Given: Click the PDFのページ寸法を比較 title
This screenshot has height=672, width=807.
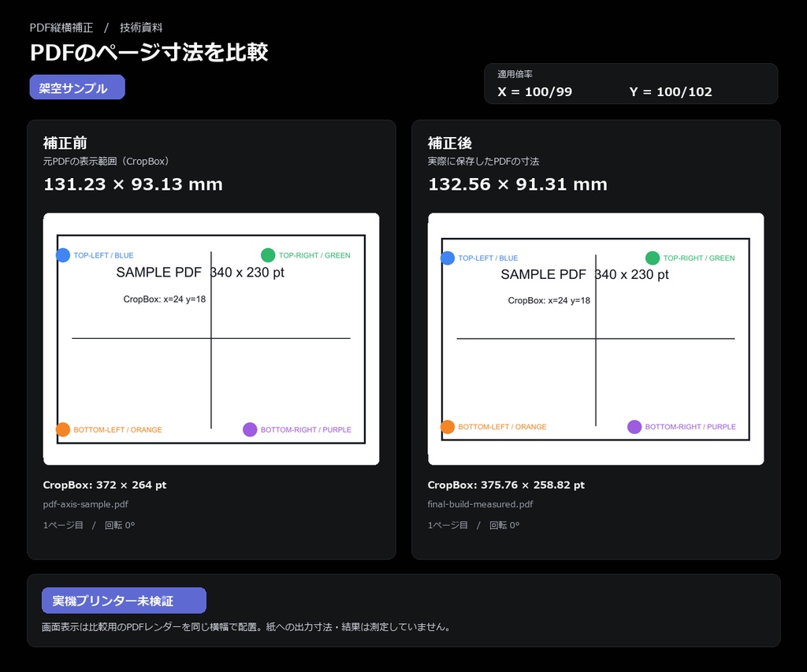Looking at the screenshot, I should 149,53.
